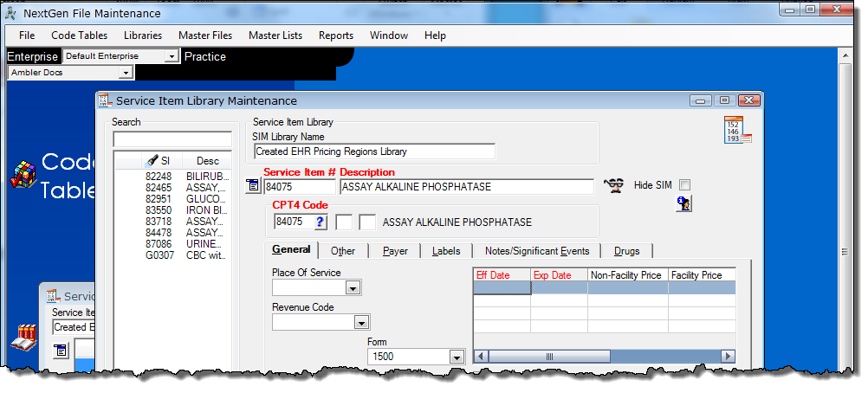Click the list icon in the background Service window
Viewport: 868px width, 393px height.
tap(61, 350)
